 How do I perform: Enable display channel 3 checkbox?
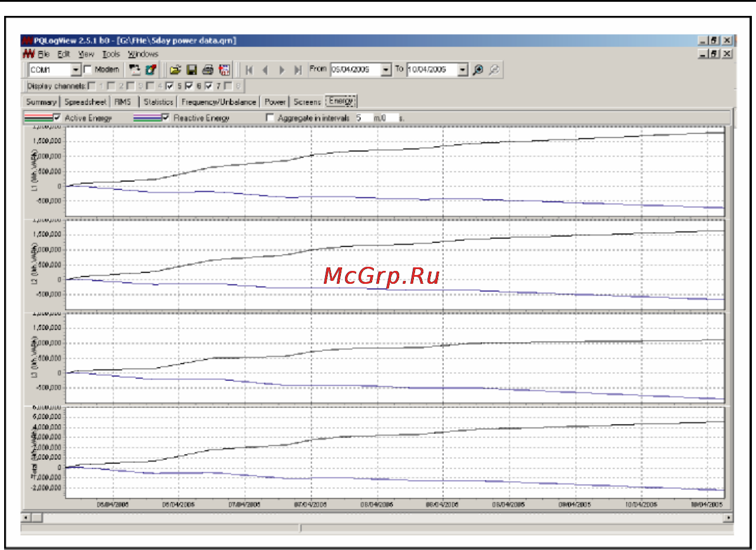[x=131, y=86]
